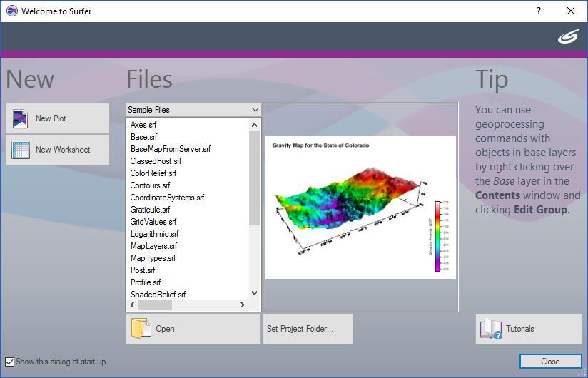Select Graticule.srf in the list
The image size is (588, 378).
tap(150, 210)
